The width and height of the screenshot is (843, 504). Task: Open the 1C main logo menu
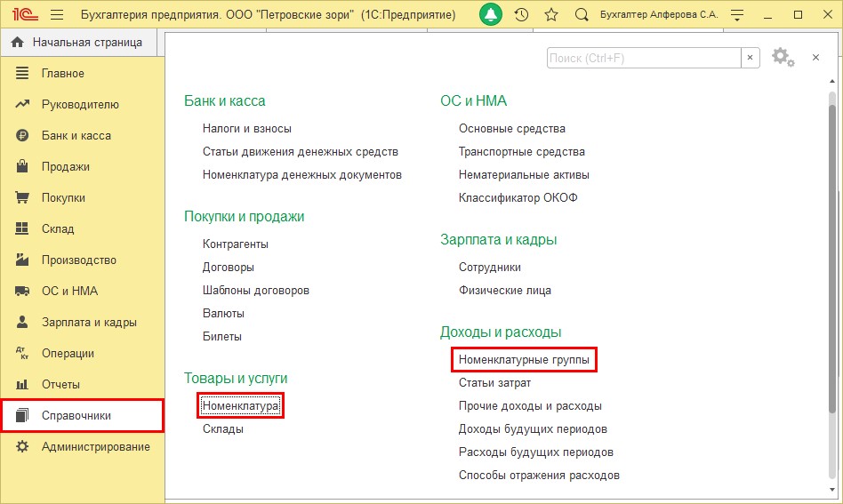click(25, 14)
